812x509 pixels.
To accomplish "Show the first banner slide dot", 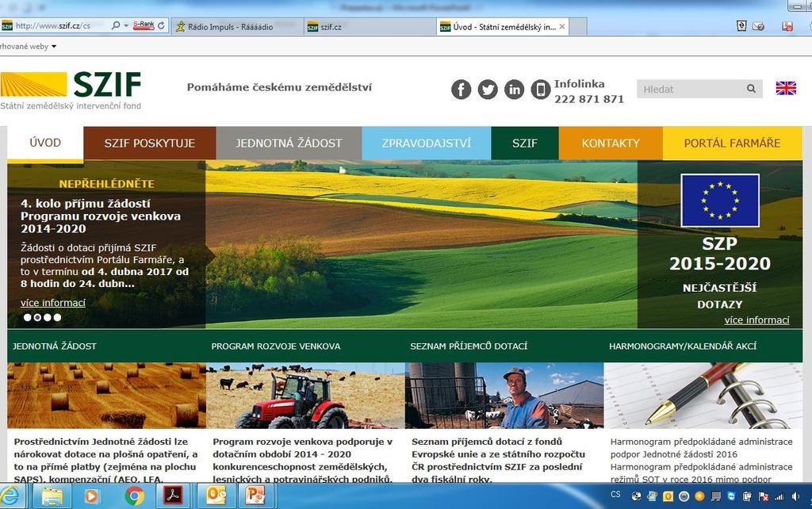I will tap(28, 317).
